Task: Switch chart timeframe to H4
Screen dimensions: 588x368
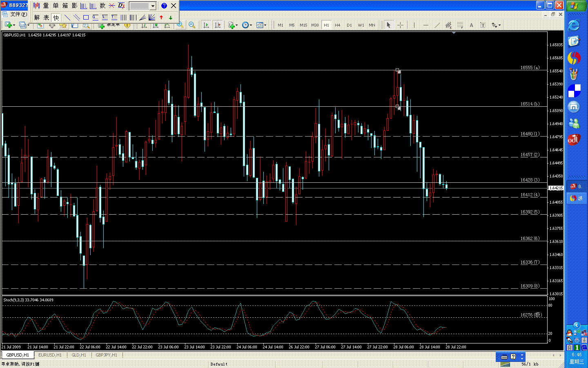Action: [x=338, y=25]
